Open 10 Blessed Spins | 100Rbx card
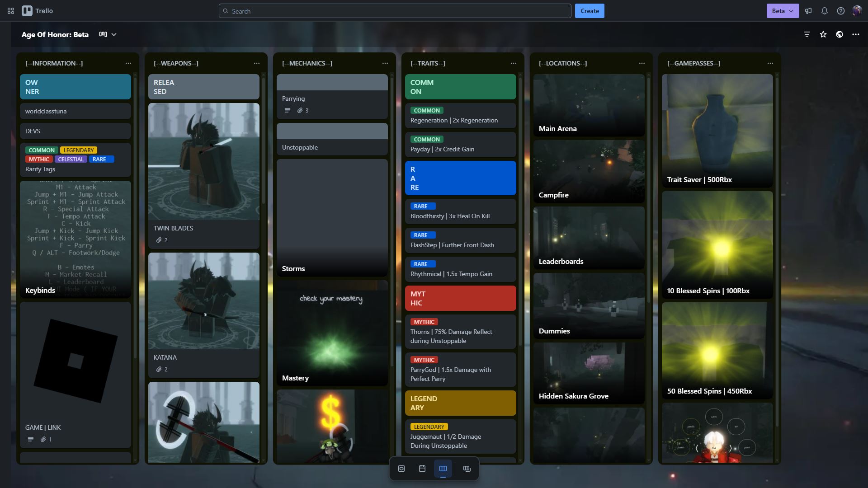The image size is (868, 488). [717, 245]
